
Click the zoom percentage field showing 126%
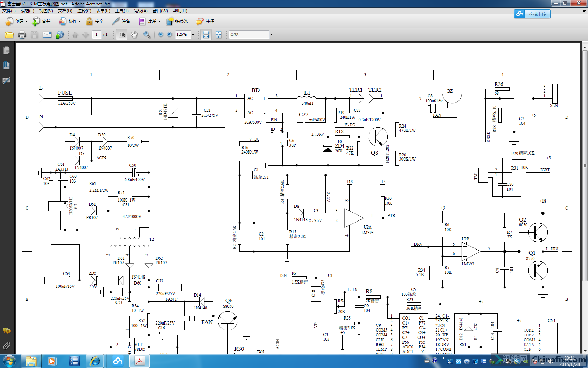pos(183,34)
